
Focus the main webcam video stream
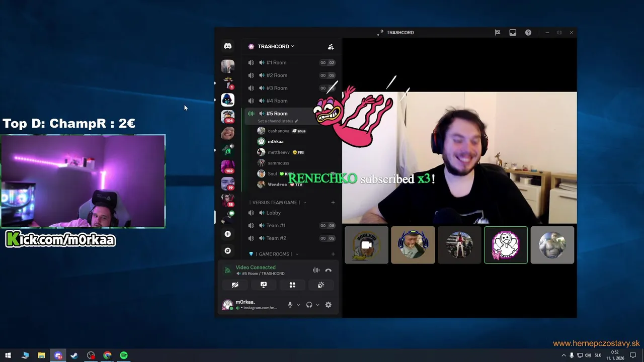[459, 157]
